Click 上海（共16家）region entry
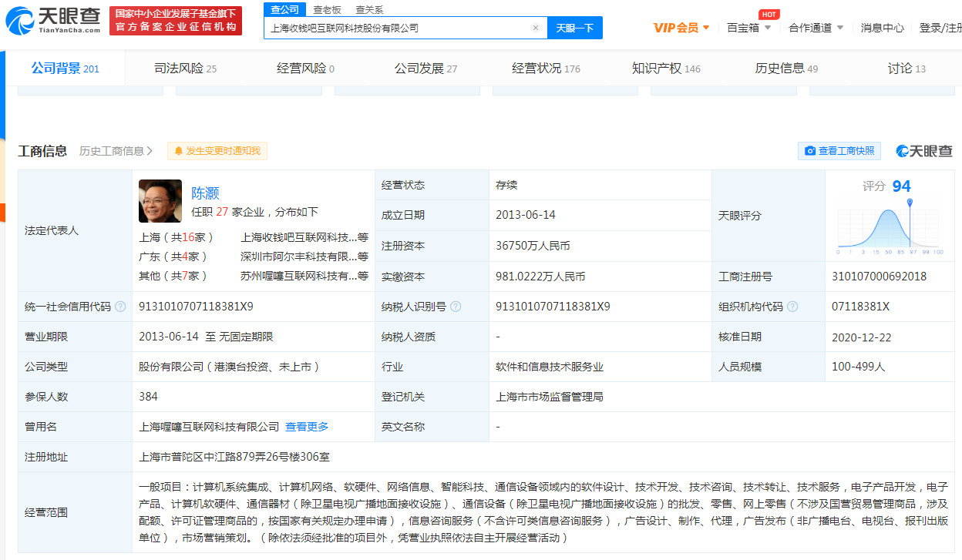 177,237
